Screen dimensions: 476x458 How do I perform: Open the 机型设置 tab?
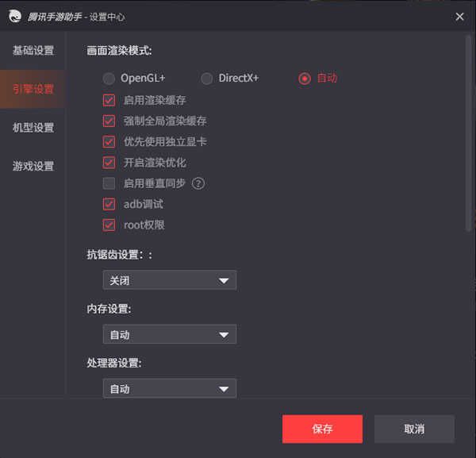pos(33,128)
